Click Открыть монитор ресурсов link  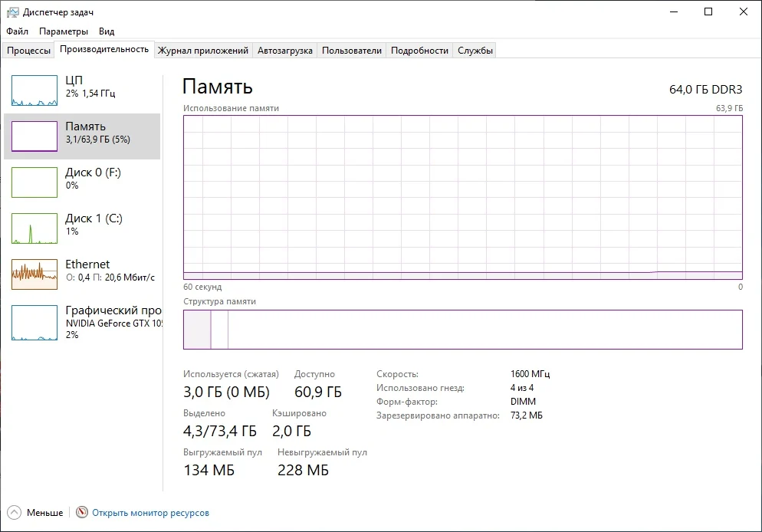pyautogui.click(x=150, y=513)
